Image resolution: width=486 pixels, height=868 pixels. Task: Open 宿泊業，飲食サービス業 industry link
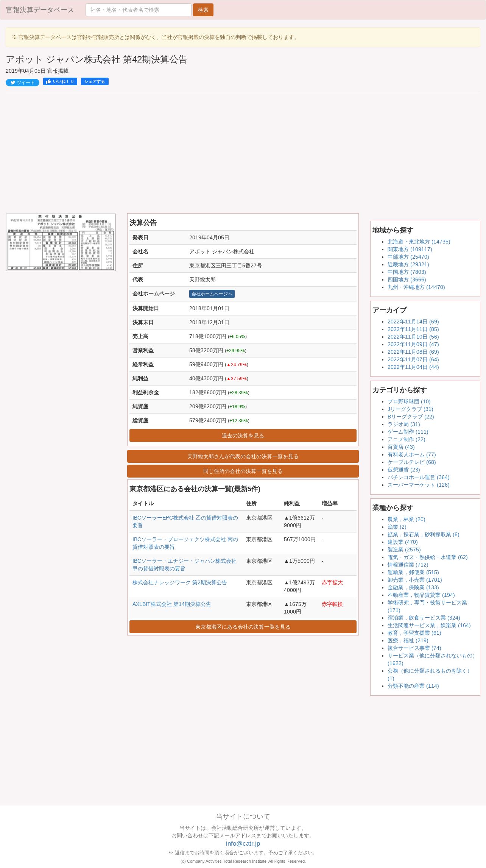pos(424,618)
